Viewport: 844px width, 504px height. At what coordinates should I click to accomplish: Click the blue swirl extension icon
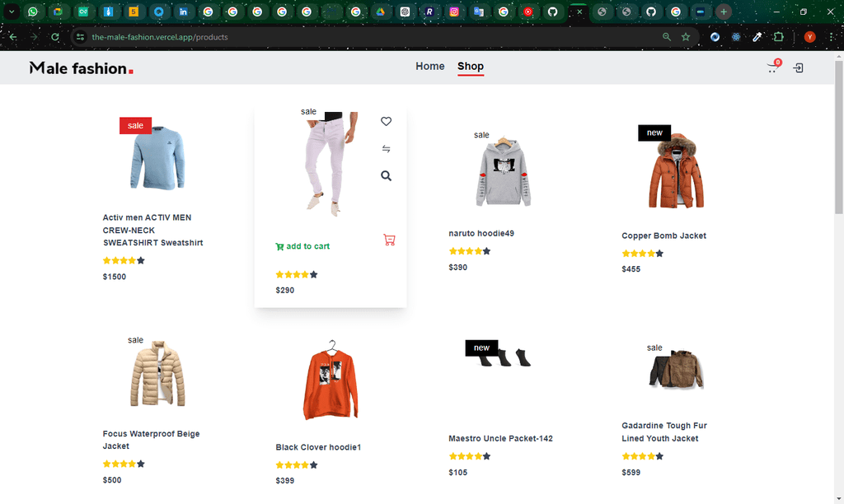click(x=715, y=37)
